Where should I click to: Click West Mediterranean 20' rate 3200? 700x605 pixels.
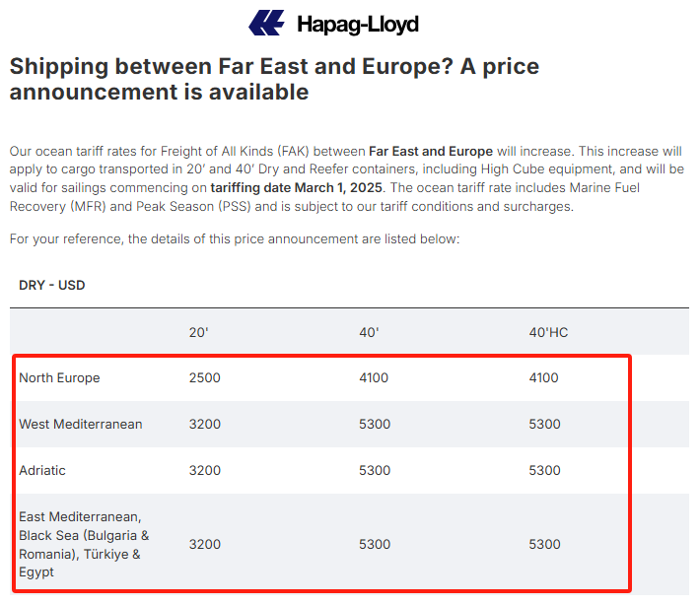[x=205, y=425]
